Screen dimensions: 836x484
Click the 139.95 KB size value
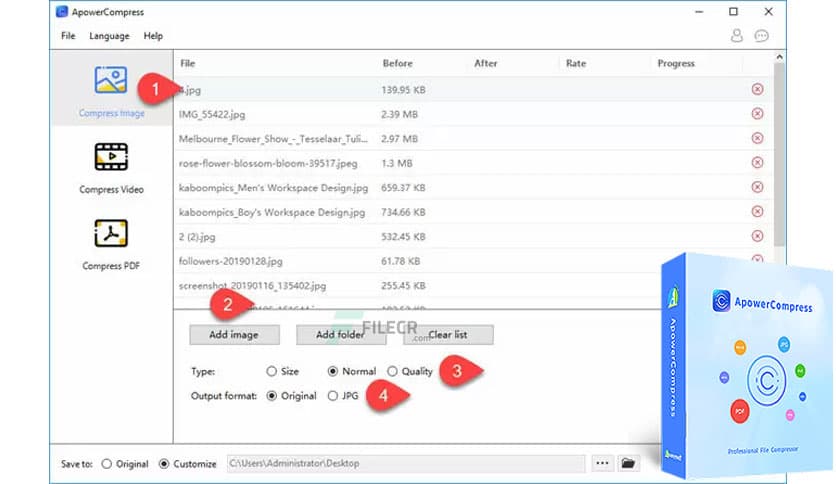tap(403, 90)
